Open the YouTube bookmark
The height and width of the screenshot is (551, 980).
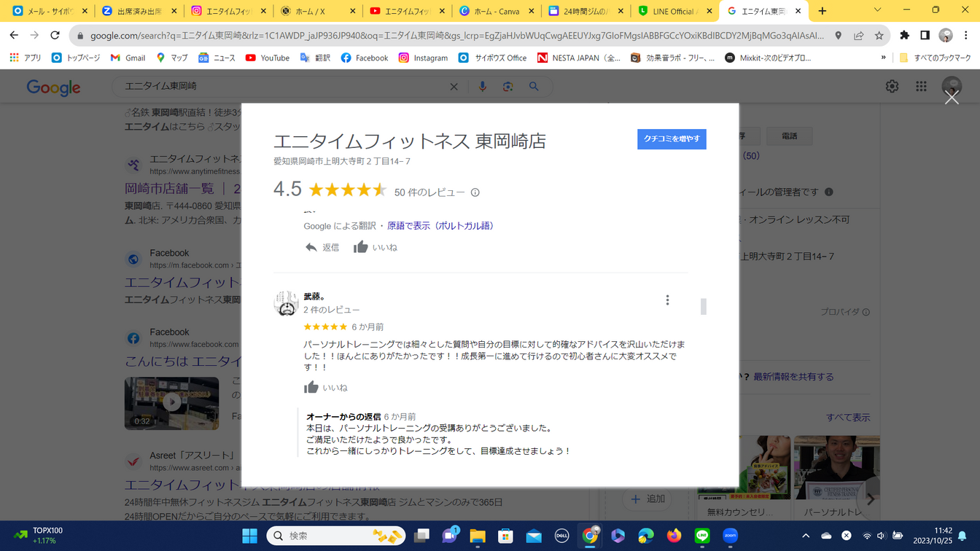(267, 58)
